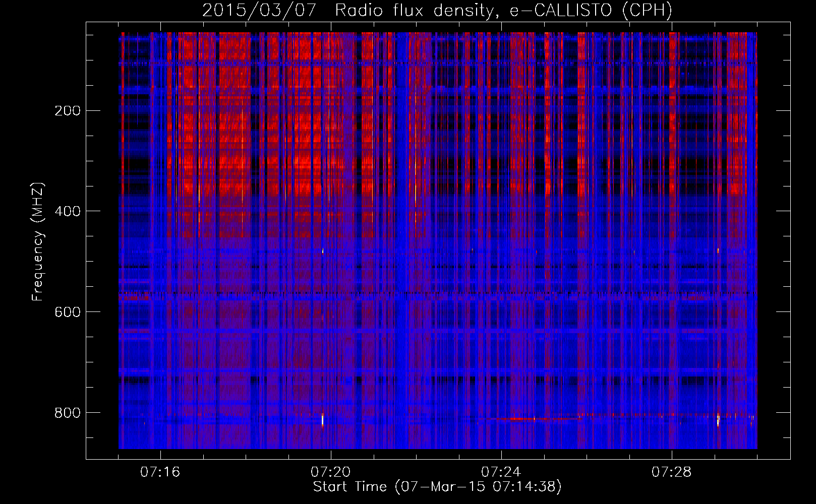Image resolution: width=816 pixels, height=504 pixels.
Task: Click the 800 frequency tick label
Action: [68, 413]
